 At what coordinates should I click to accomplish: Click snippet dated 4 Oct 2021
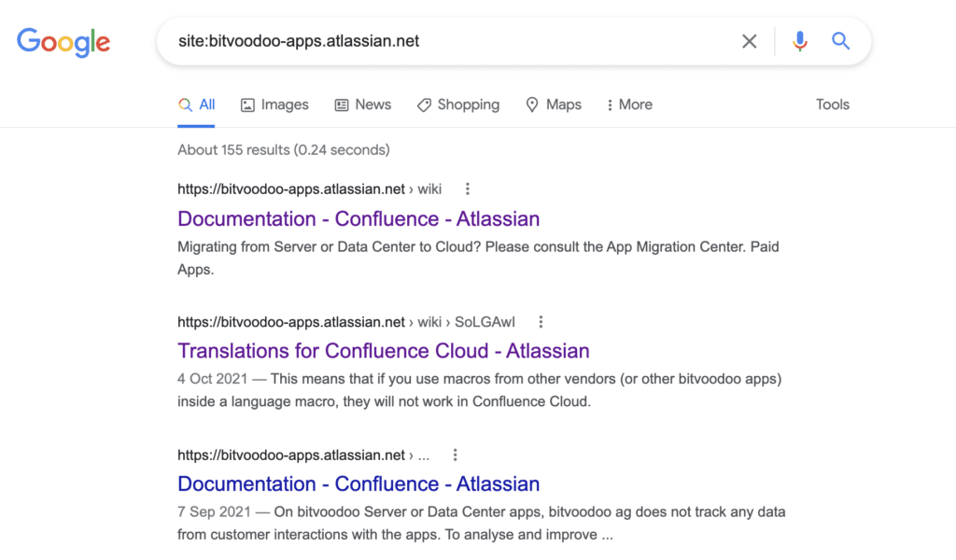(x=479, y=390)
